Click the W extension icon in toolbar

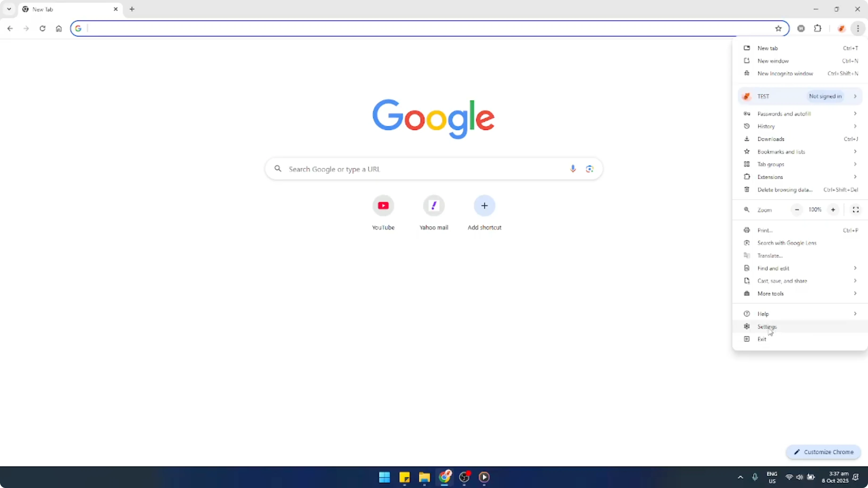tap(801, 29)
